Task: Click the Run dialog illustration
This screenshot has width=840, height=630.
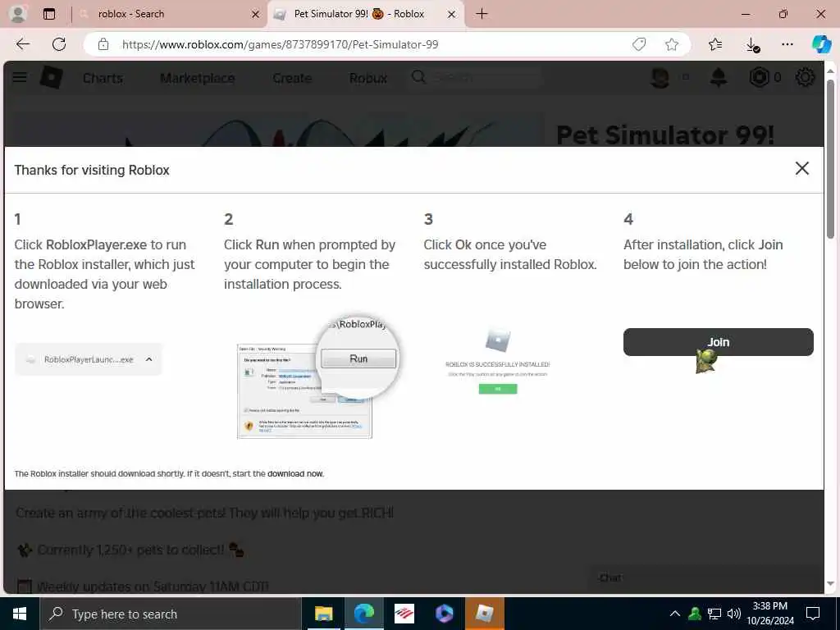Action: (x=318, y=377)
